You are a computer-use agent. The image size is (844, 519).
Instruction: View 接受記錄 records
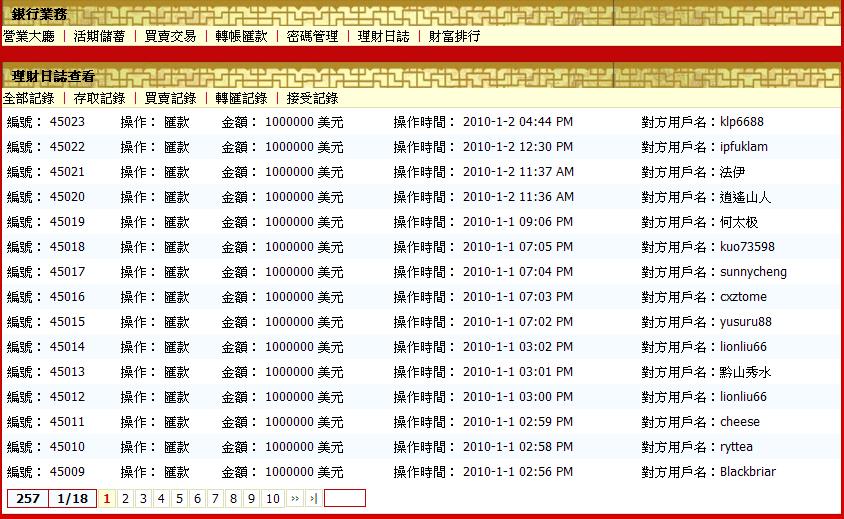tap(312, 98)
